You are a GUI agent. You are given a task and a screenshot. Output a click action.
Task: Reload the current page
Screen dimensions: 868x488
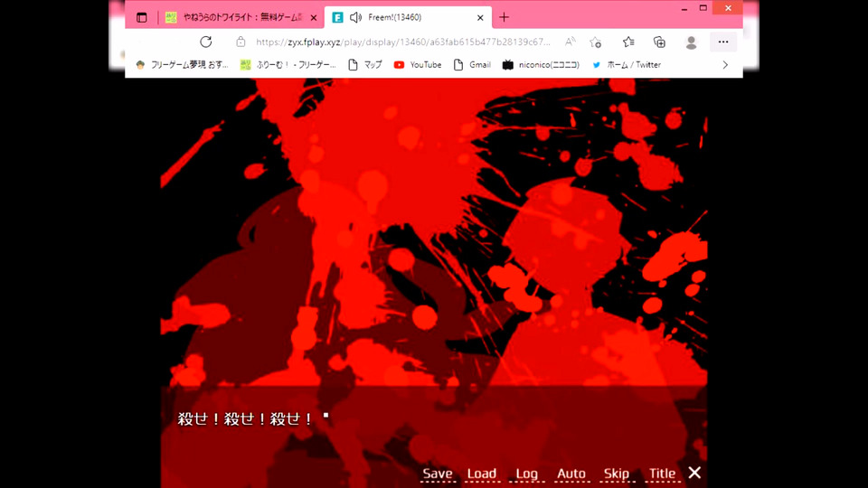(x=206, y=42)
